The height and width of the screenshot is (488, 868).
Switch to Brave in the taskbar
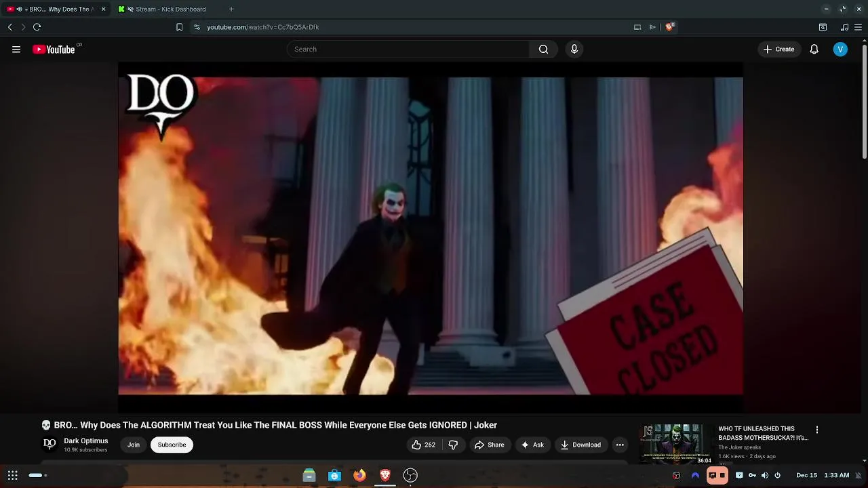pyautogui.click(x=385, y=475)
